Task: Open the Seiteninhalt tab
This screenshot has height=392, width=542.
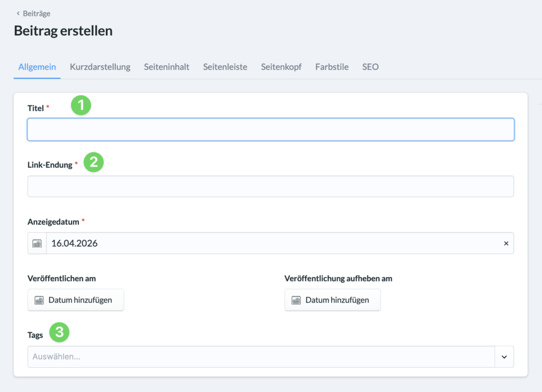Action: click(167, 67)
